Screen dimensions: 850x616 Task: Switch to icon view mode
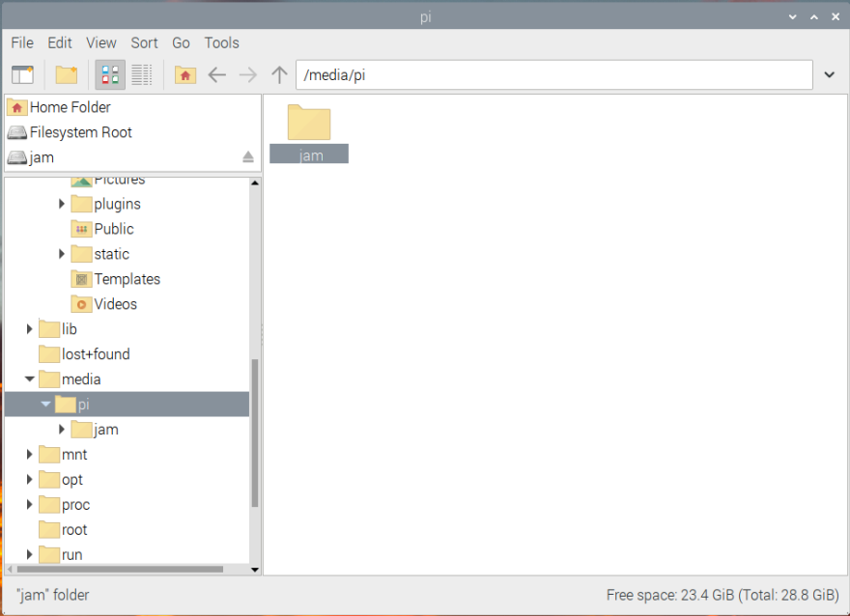110,74
